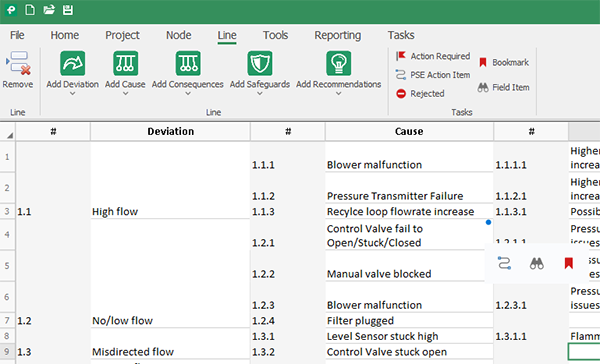Image resolution: width=600 pixels, height=364 pixels.
Task: Expand the Add Cause dropdown arrow
Action: point(126,94)
